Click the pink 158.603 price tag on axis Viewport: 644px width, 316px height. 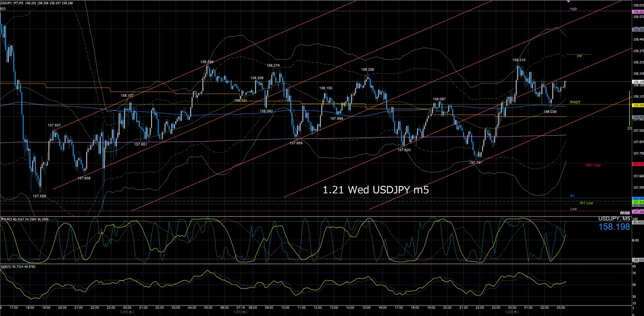point(638,12)
